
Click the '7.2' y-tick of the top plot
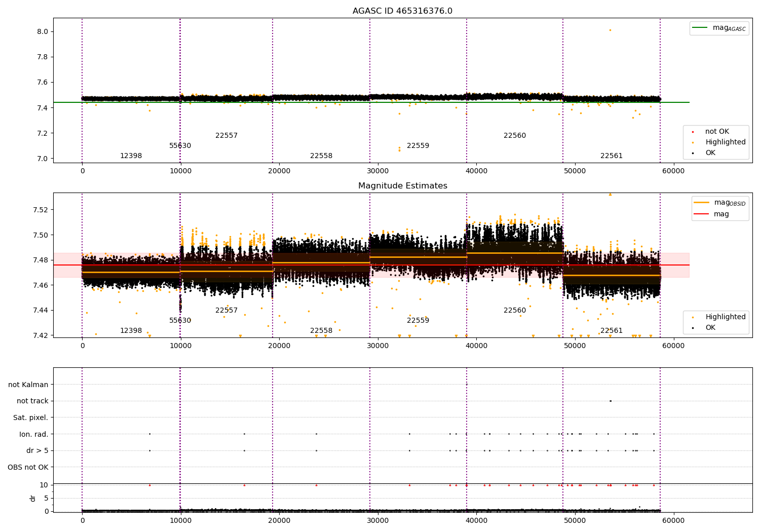coord(43,133)
